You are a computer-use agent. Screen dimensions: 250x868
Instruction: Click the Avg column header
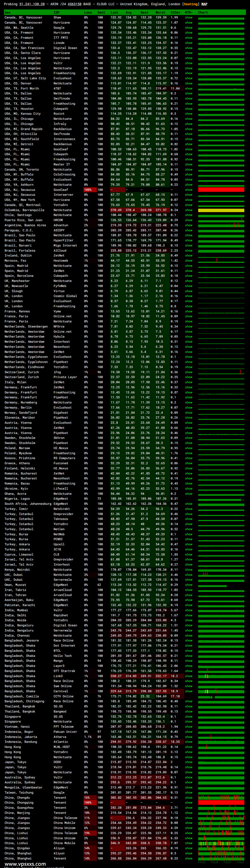click(128, 12)
